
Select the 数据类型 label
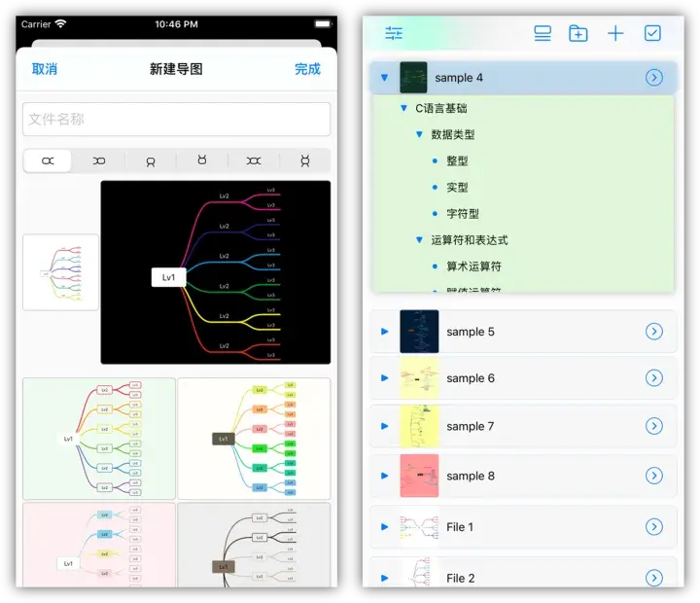click(x=453, y=134)
